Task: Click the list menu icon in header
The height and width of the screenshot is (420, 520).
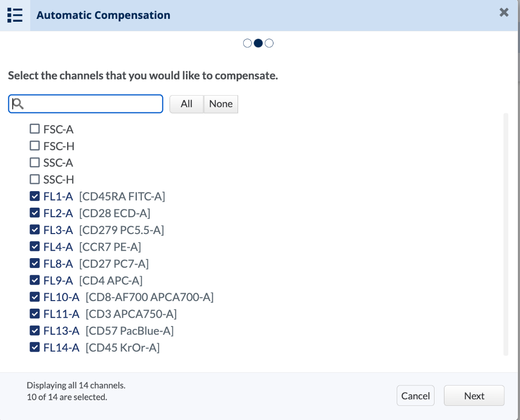Action: click(x=15, y=15)
